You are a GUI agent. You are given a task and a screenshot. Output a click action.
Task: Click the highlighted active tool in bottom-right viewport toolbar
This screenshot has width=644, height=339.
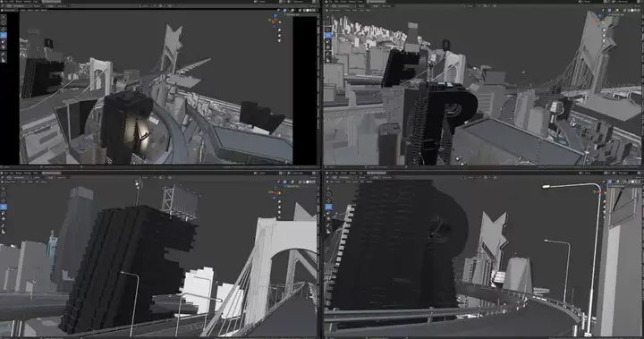click(328, 208)
